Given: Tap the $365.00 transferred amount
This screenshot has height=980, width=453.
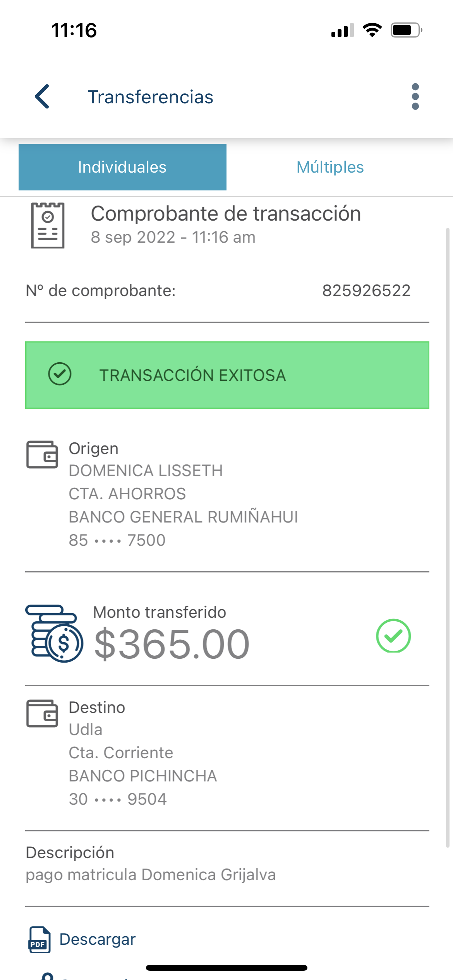Looking at the screenshot, I should [172, 644].
